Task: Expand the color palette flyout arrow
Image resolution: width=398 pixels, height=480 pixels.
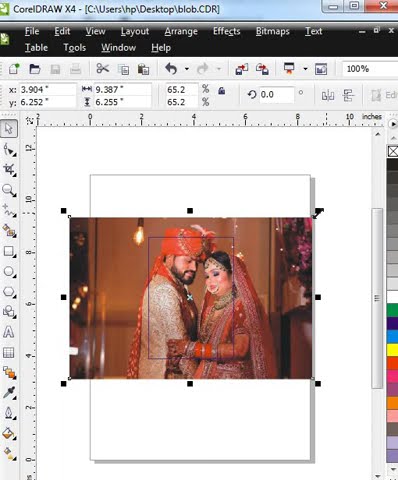Action: pyautogui.click(x=393, y=124)
